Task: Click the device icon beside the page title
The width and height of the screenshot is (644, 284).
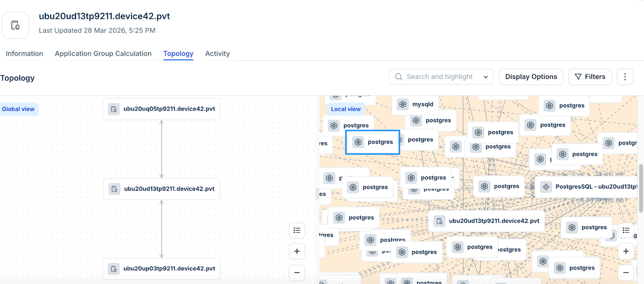Action: [x=15, y=25]
